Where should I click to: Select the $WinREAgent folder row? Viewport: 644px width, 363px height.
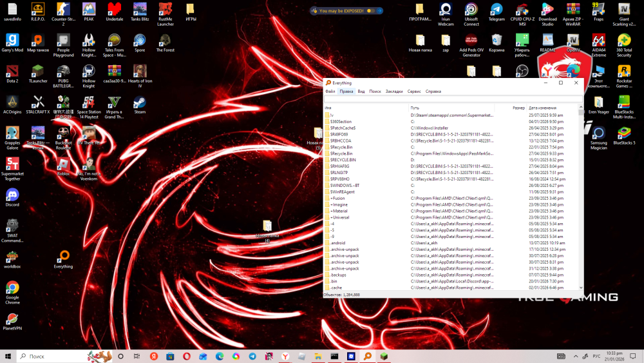pyautogui.click(x=451, y=192)
